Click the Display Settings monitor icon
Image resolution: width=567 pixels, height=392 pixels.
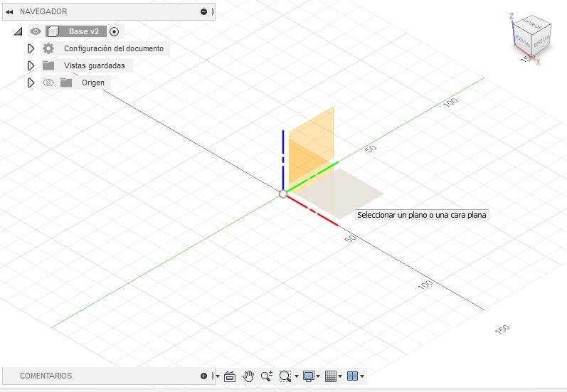[x=309, y=376]
